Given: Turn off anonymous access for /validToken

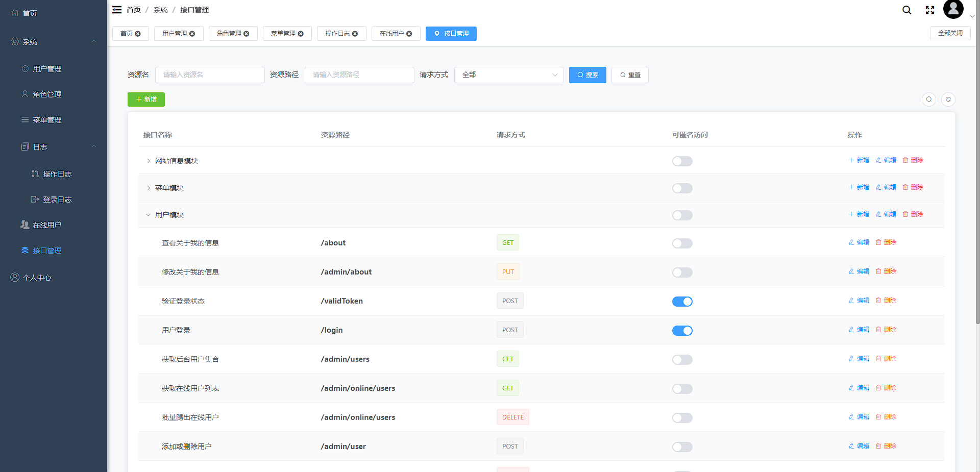Looking at the screenshot, I should (682, 302).
